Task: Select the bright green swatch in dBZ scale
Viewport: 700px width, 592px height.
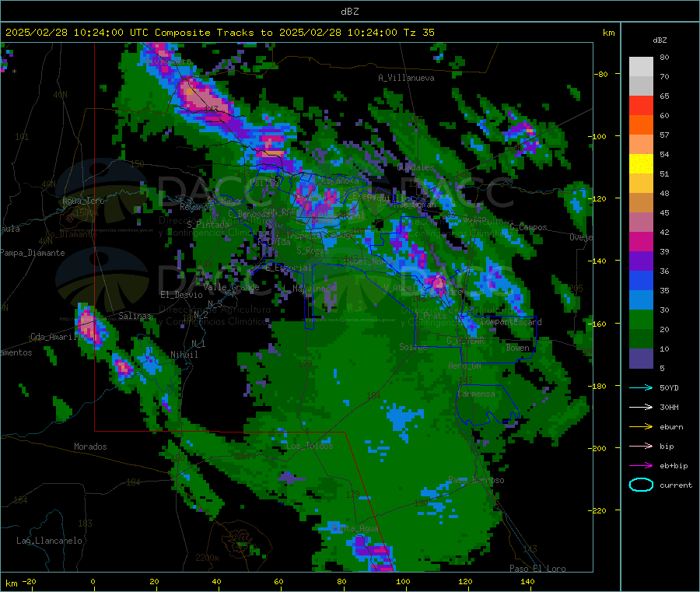Action: tap(641, 319)
